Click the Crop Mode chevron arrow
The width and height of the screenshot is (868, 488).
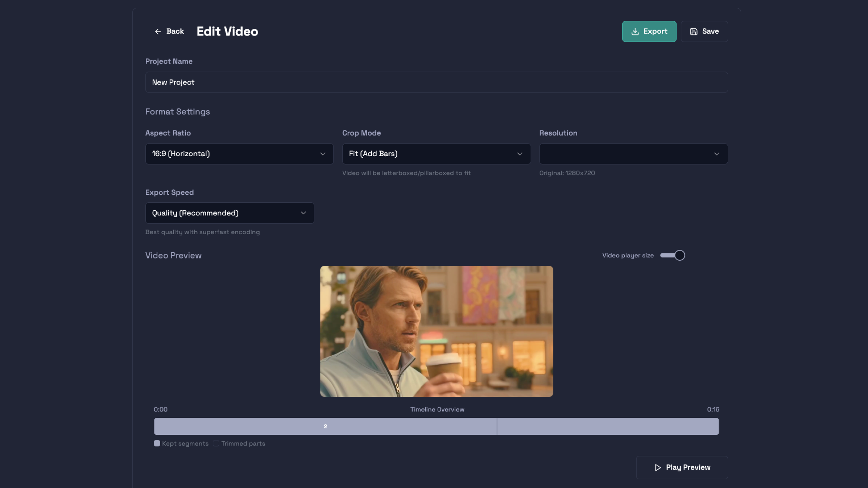(519, 154)
